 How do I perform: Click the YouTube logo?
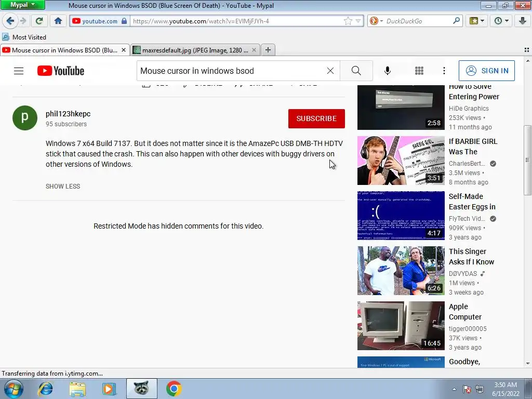[x=61, y=71]
